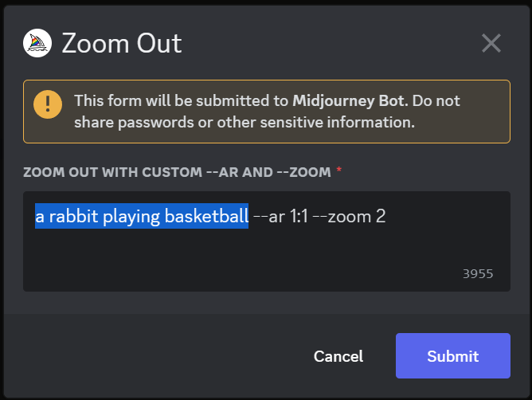Place cursor in "--ar 1:1" parameter
Image resolution: width=532 pixels, height=400 pixels.
pos(281,216)
